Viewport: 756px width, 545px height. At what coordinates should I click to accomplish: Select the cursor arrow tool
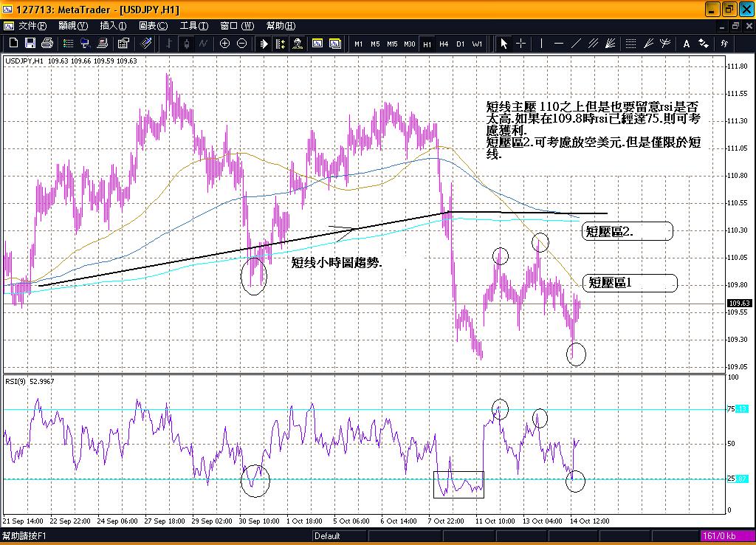(x=504, y=44)
